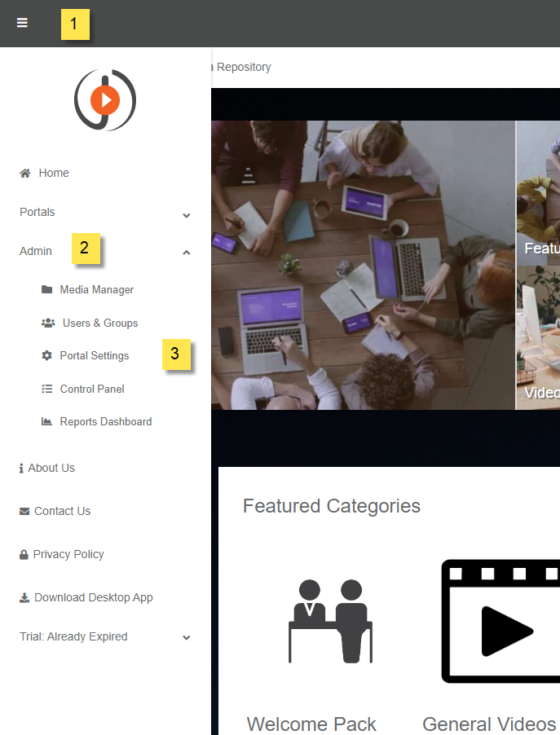Viewport: 560px width, 735px height.
Task: Select Reports Dashboard in the Admin menu
Action: (x=105, y=421)
